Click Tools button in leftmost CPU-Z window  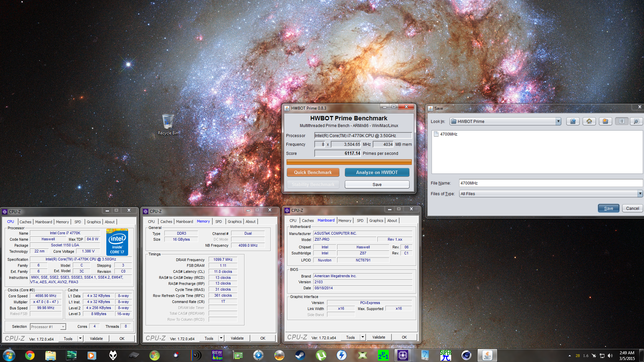[x=68, y=339]
